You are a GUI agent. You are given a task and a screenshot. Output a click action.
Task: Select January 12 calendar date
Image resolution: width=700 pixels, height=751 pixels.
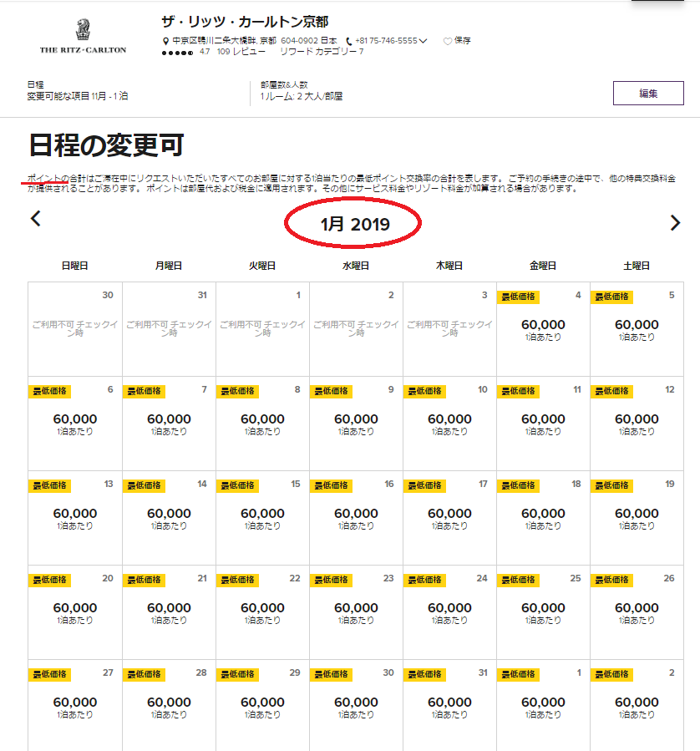(637, 424)
